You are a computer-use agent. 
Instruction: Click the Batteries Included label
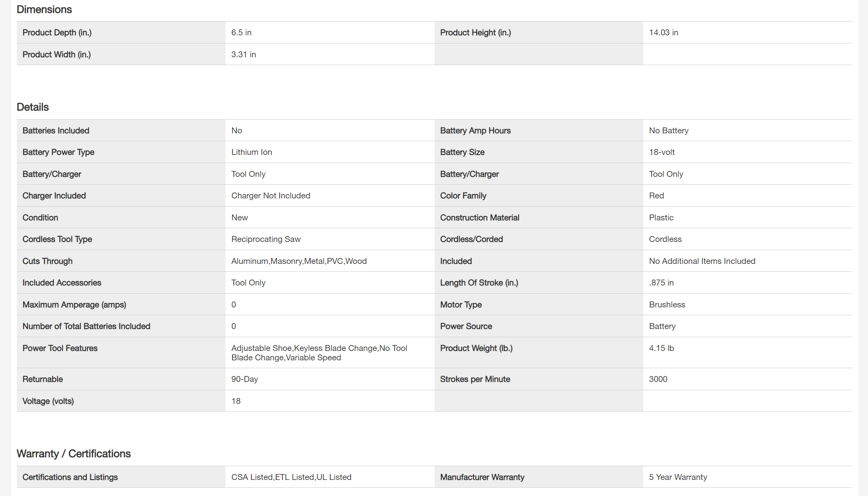[56, 131]
